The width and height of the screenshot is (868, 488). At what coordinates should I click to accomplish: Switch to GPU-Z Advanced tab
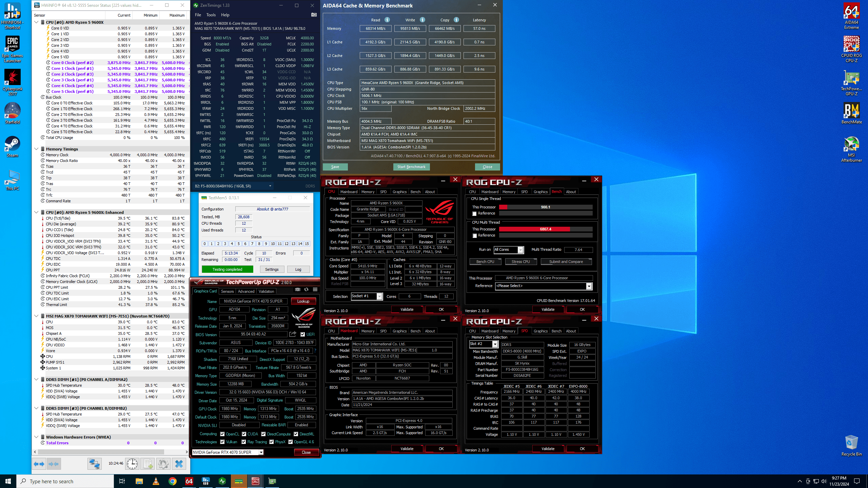pyautogui.click(x=246, y=291)
